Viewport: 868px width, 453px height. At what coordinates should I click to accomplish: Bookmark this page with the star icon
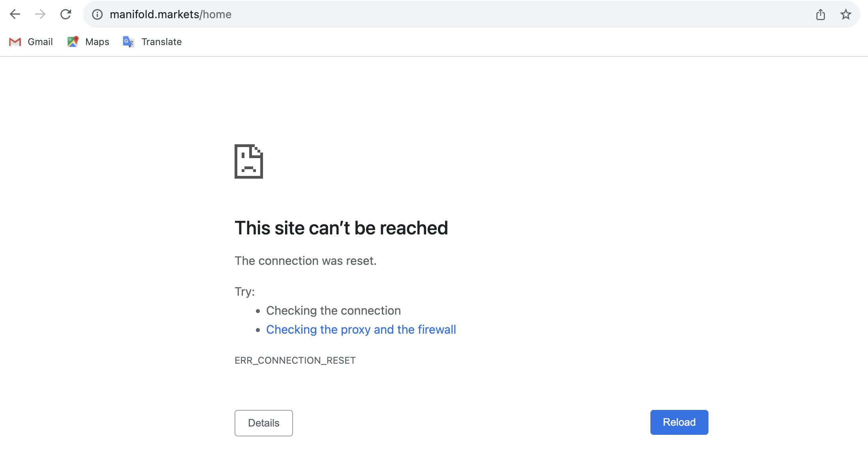coord(845,15)
